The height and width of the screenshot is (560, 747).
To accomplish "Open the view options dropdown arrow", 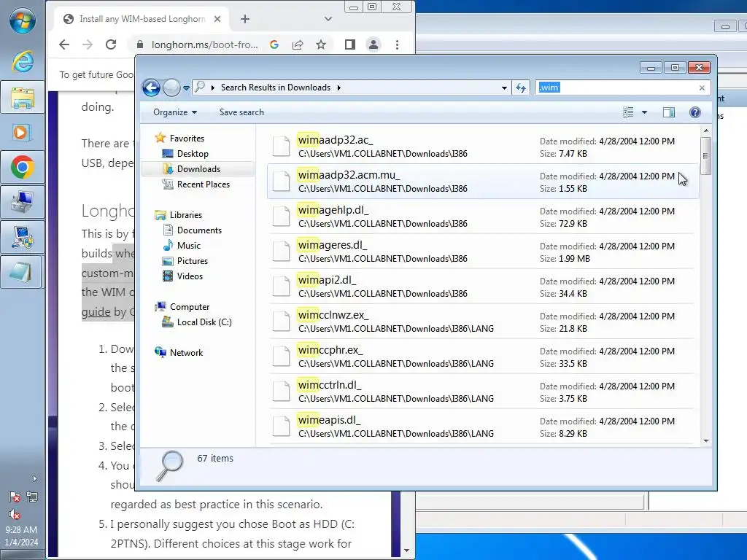I will (x=644, y=112).
